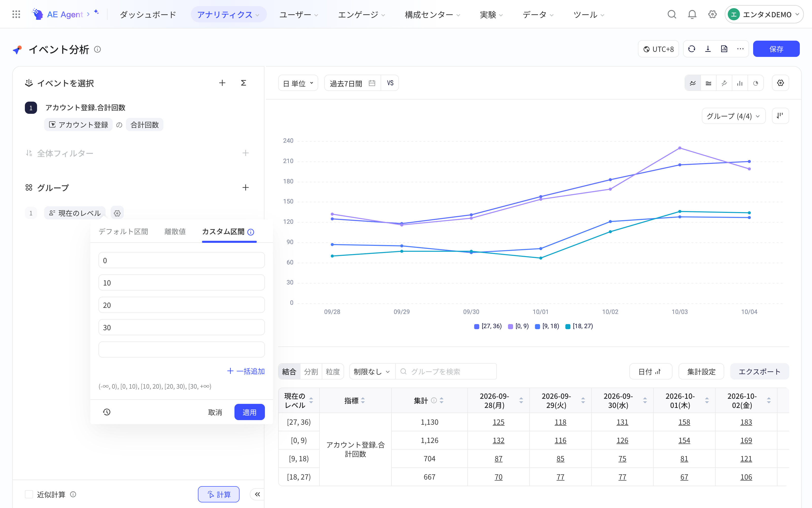The width and height of the screenshot is (812, 508).
Task: Click the refresh icon next to UTC+8
Action: pos(691,49)
